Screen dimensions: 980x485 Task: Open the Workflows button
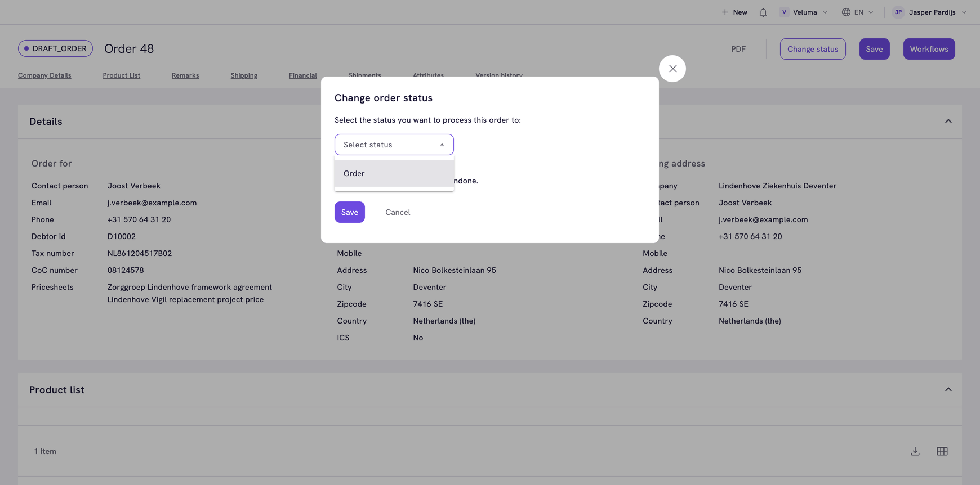coord(929,49)
